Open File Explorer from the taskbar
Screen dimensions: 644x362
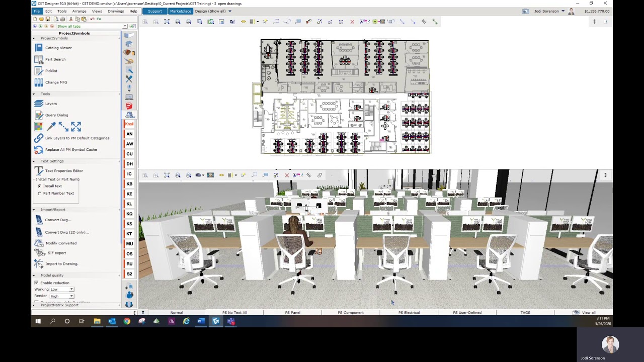pyautogui.click(x=97, y=321)
